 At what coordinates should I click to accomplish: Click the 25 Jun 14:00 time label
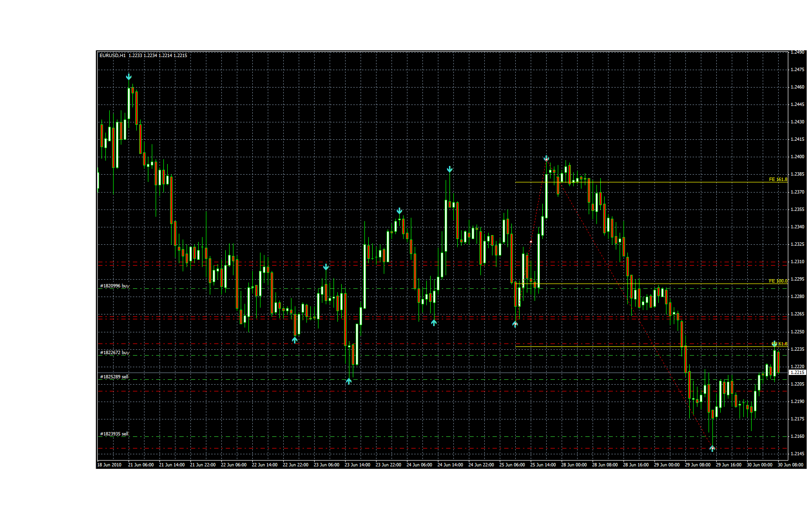point(543,465)
